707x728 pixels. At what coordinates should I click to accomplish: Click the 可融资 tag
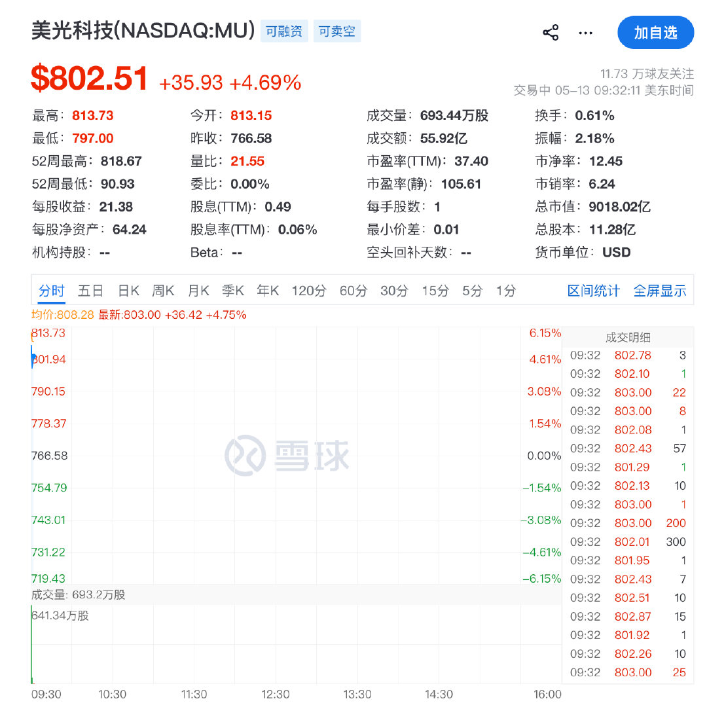(x=283, y=31)
